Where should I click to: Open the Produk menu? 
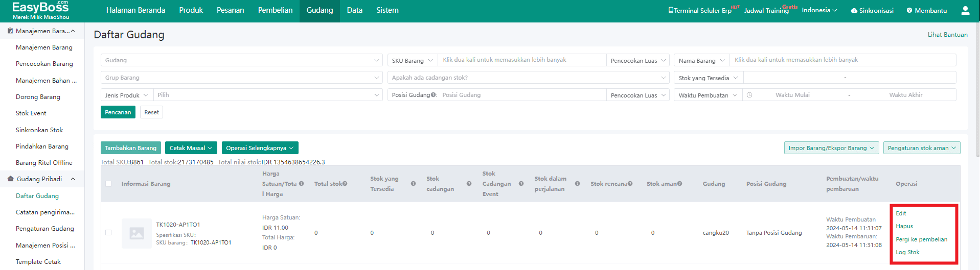tap(191, 10)
